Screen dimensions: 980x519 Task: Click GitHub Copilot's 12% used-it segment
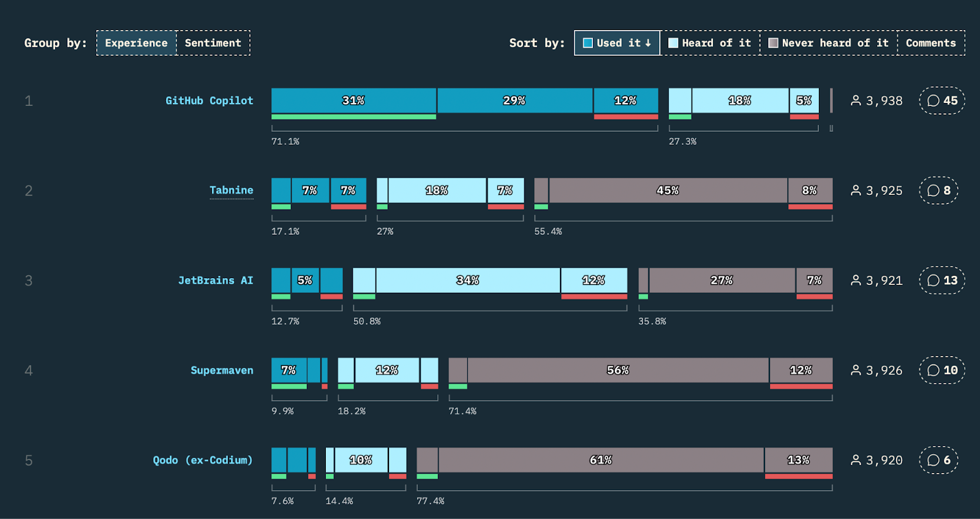pyautogui.click(x=626, y=100)
